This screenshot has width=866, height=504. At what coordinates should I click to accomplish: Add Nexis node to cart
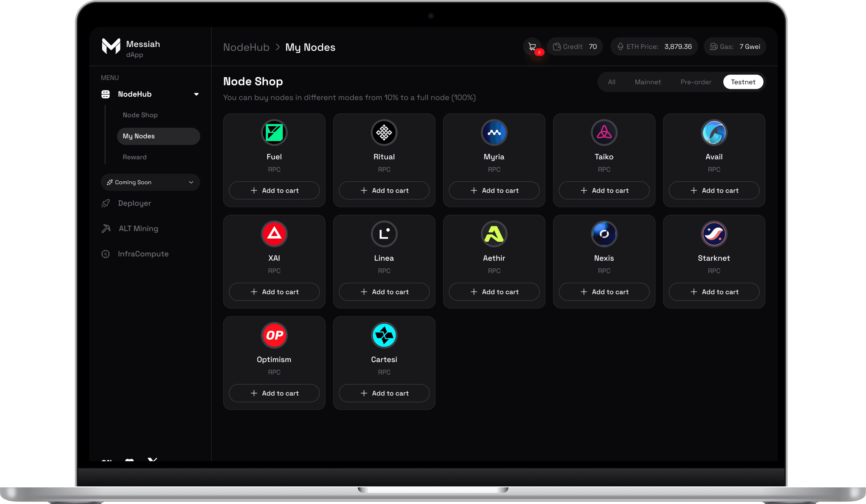click(604, 292)
